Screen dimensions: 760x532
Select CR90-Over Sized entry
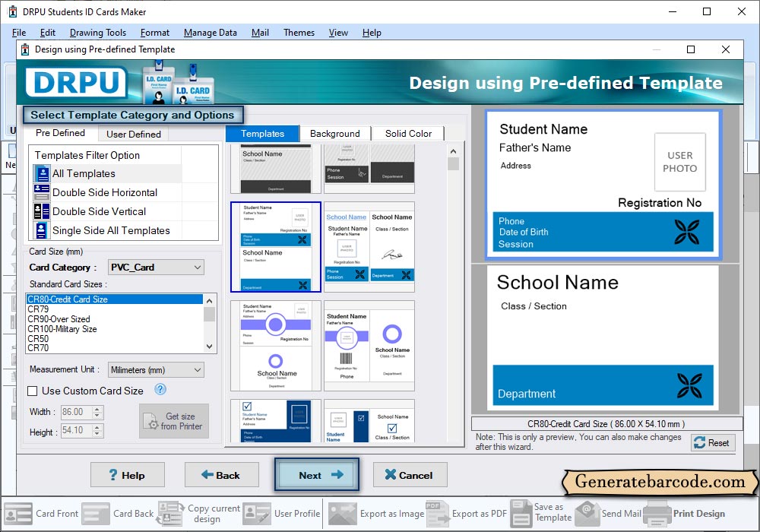[x=115, y=318]
